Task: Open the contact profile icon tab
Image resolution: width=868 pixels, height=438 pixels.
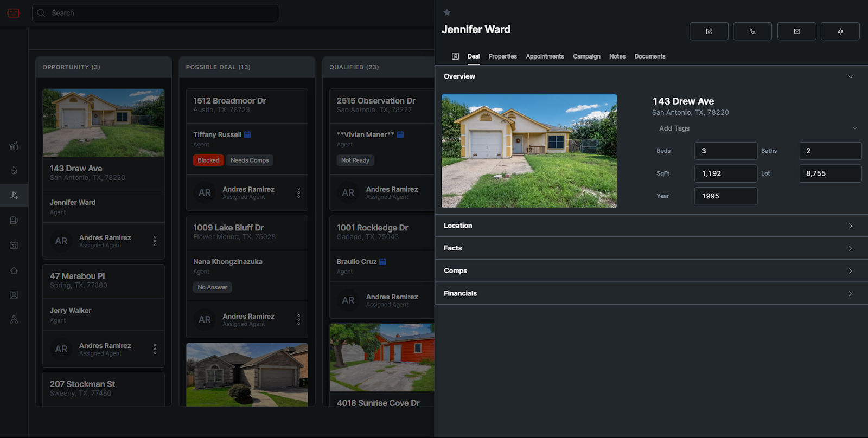Action: (x=455, y=56)
